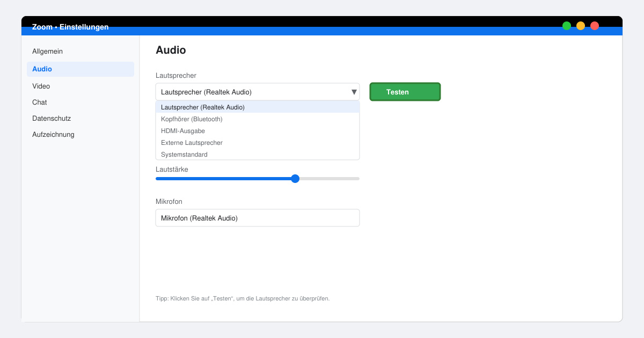644x338 pixels.
Task: Click the Mikrofon label
Action: [169, 201]
